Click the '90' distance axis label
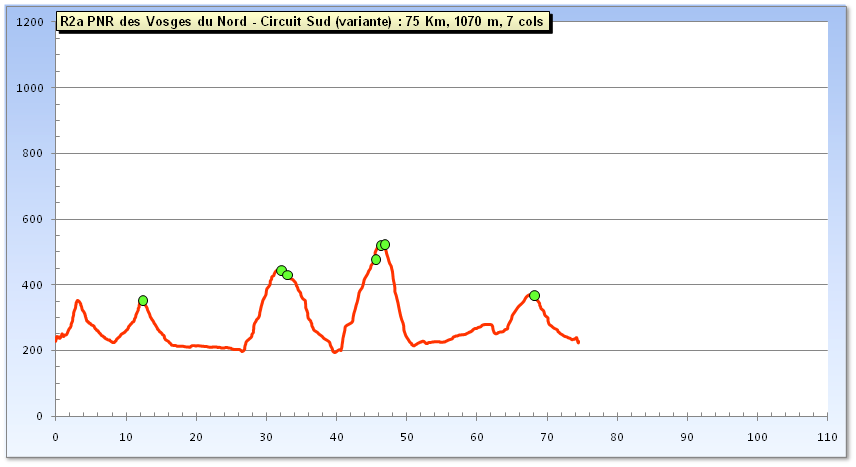The height and width of the screenshot is (467, 856). 687,437
